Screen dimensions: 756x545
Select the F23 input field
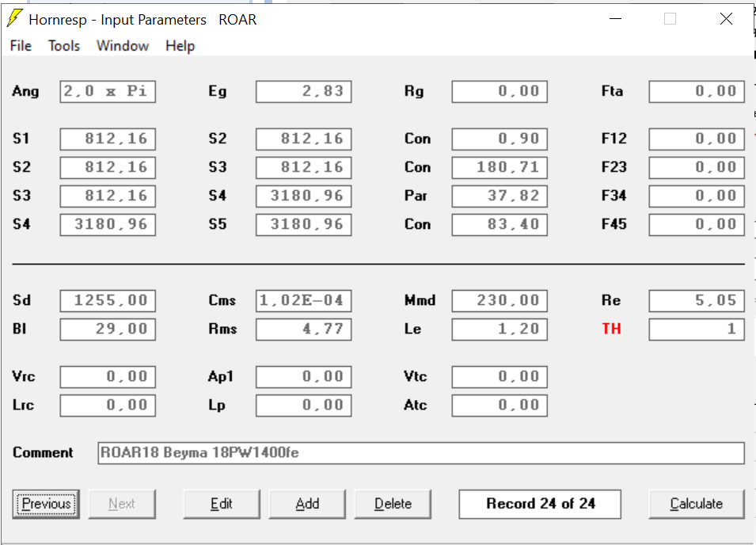(697, 167)
